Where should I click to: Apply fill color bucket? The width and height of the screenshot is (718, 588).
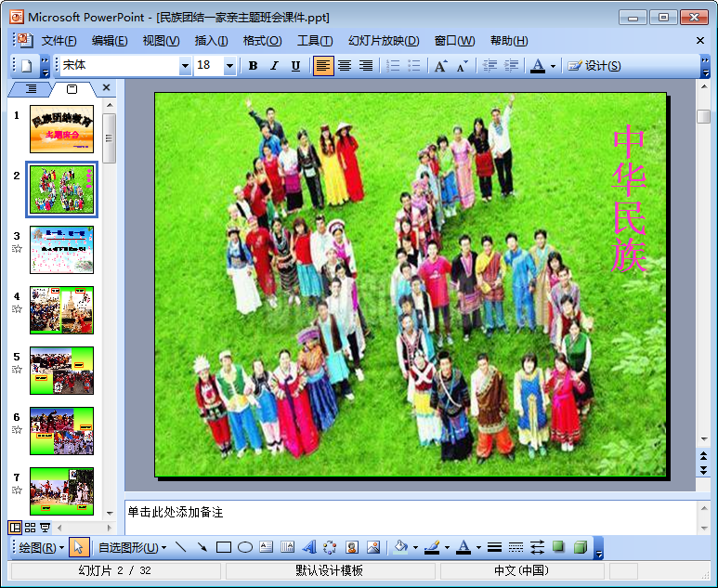400,547
